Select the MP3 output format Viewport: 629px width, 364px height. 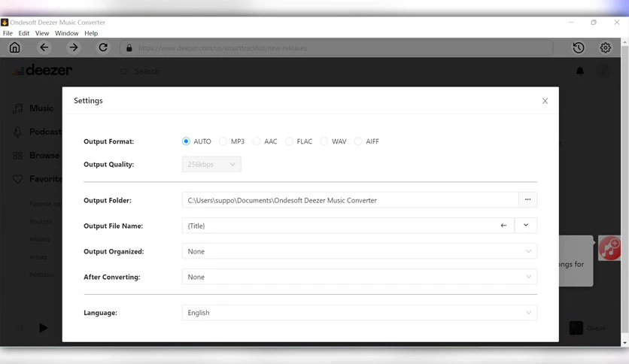[x=223, y=141]
